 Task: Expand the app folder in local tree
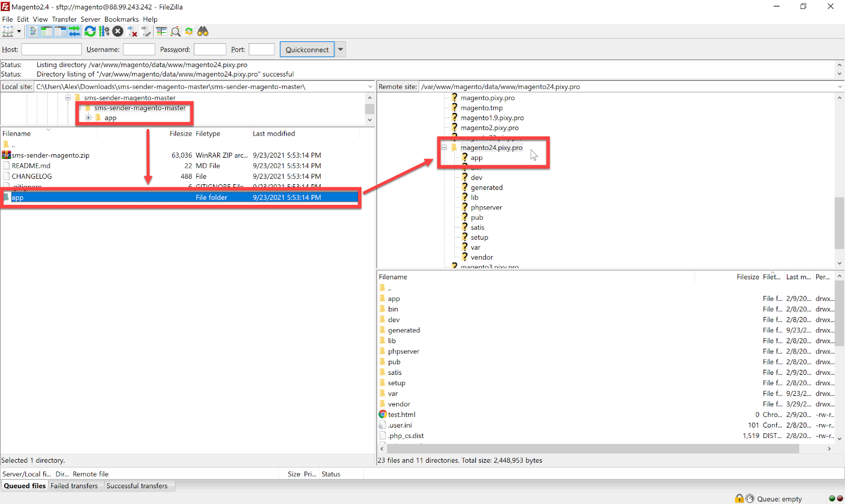click(x=88, y=118)
